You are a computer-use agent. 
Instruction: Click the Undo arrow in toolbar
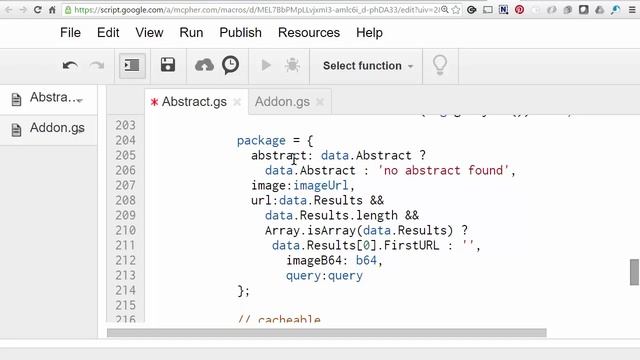pos(70,65)
